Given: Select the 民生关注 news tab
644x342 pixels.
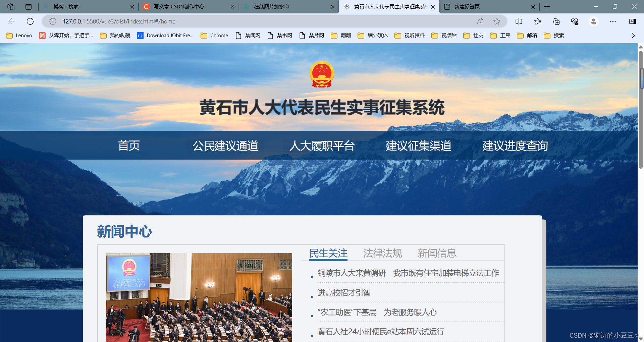Looking at the screenshot, I should [328, 253].
